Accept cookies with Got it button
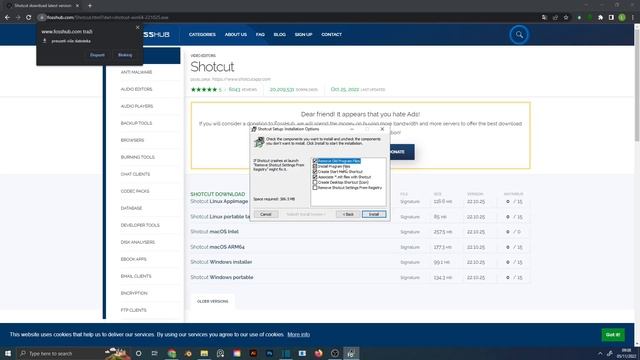 click(x=613, y=335)
